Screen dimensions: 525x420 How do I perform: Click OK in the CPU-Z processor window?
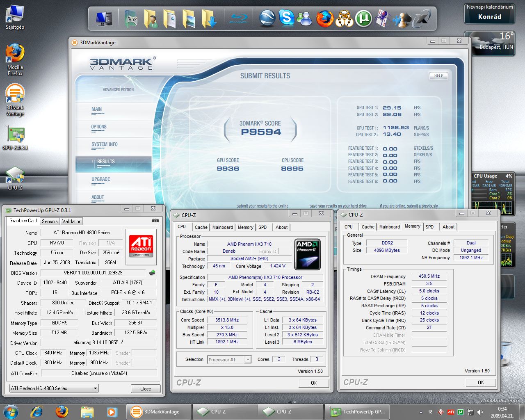click(314, 383)
